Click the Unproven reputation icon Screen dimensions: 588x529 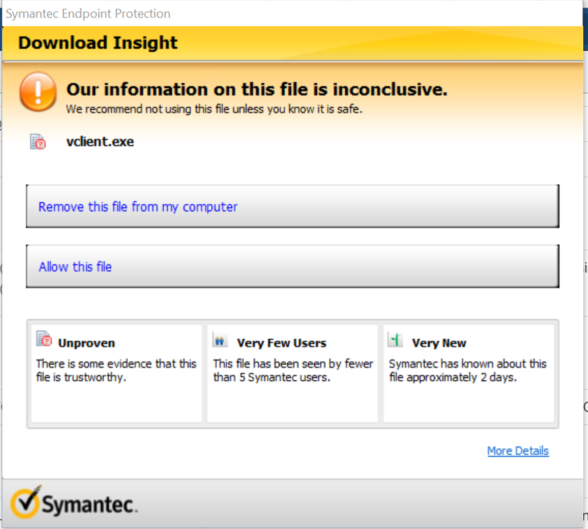coord(44,338)
